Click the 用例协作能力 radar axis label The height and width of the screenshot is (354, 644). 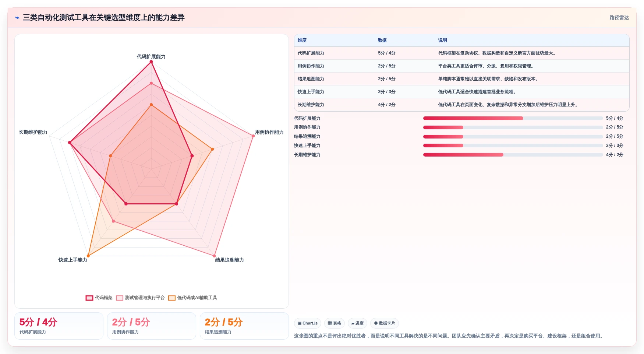269,132
